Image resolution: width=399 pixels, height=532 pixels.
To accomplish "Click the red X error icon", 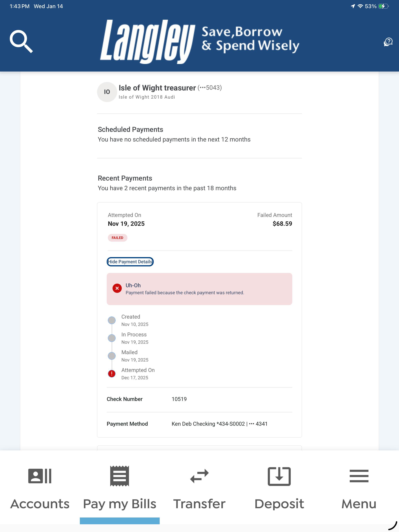I will pos(117,288).
